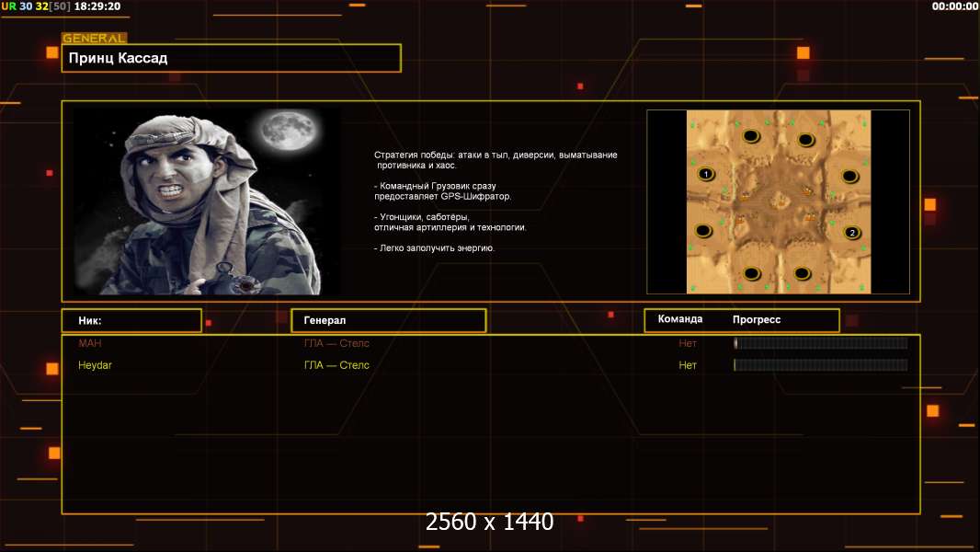Click MAH's loading progress bar

(x=821, y=342)
